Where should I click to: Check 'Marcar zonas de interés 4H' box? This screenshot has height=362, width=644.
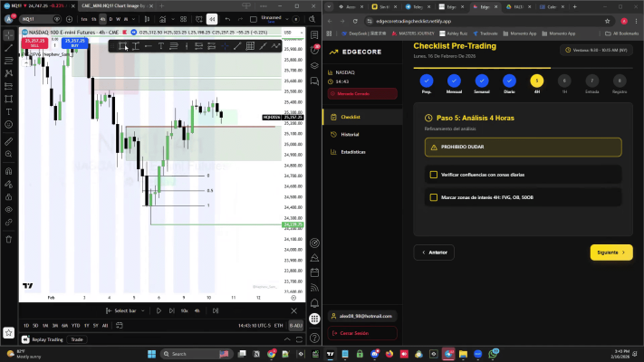click(434, 196)
